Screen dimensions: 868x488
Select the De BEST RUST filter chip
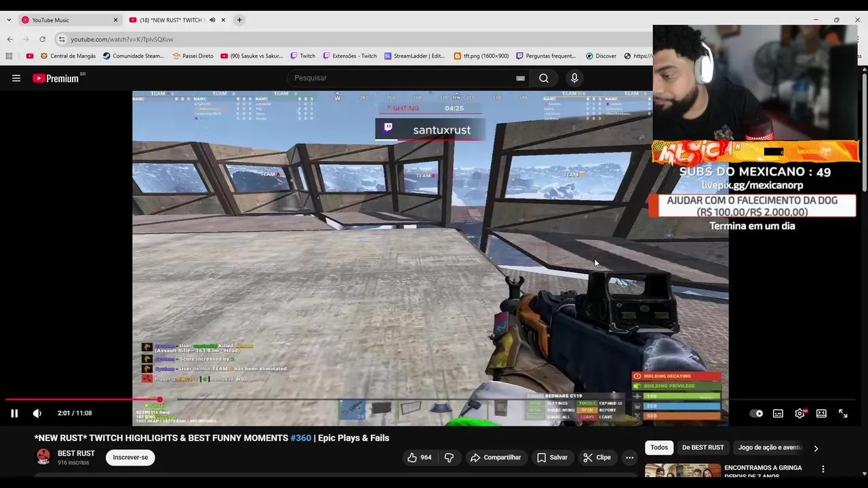tap(703, 447)
